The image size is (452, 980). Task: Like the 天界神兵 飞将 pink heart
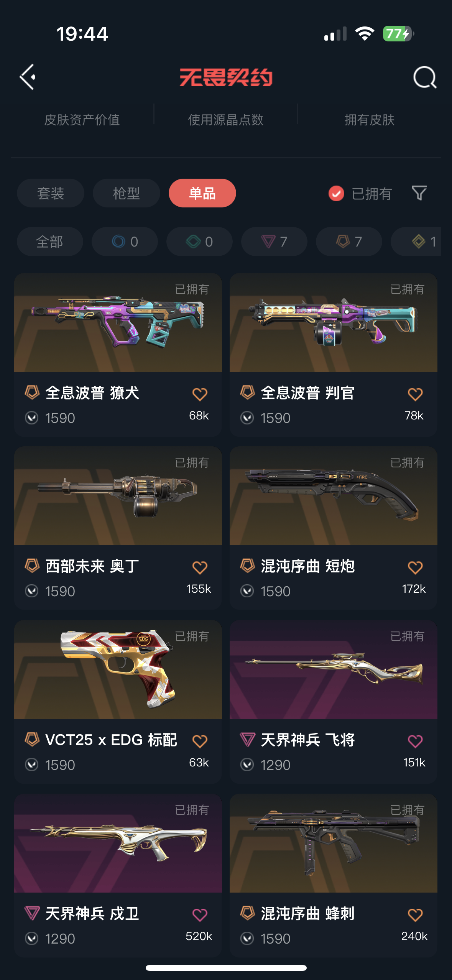[x=415, y=741]
